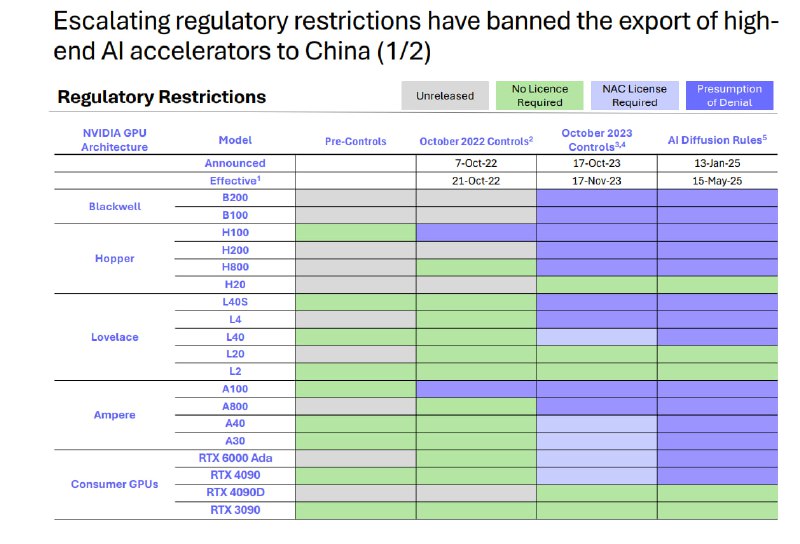800x544 pixels.
Task: Click the RTX 3090 model name
Action: point(235,510)
